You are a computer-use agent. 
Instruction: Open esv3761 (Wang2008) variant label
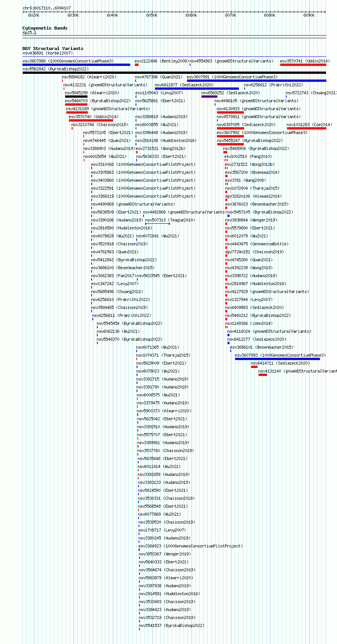tap(245, 180)
